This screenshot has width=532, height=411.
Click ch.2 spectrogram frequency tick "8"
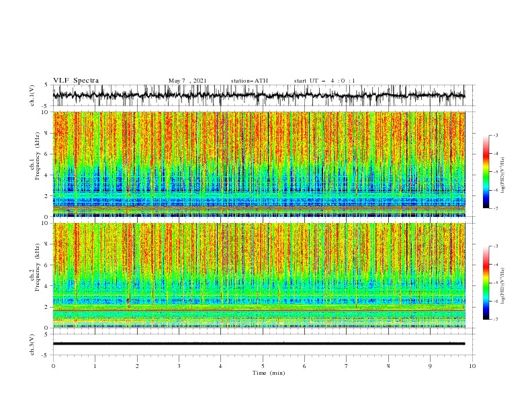pos(47,244)
